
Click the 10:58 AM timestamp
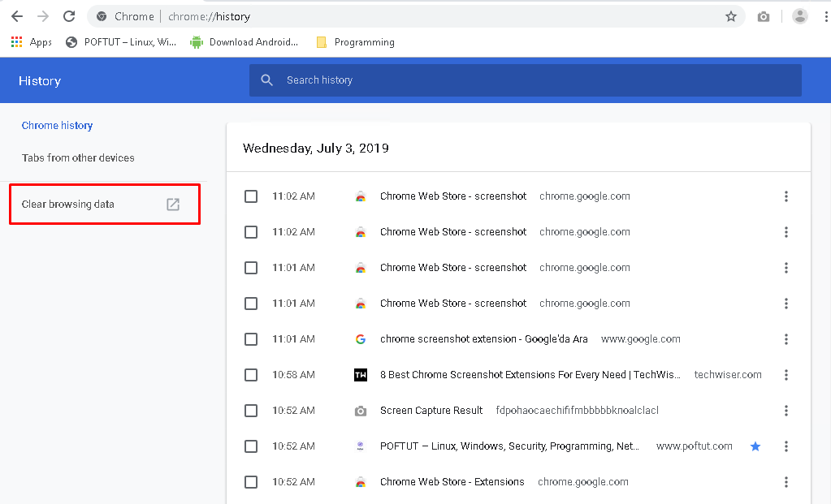pyautogui.click(x=293, y=375)
